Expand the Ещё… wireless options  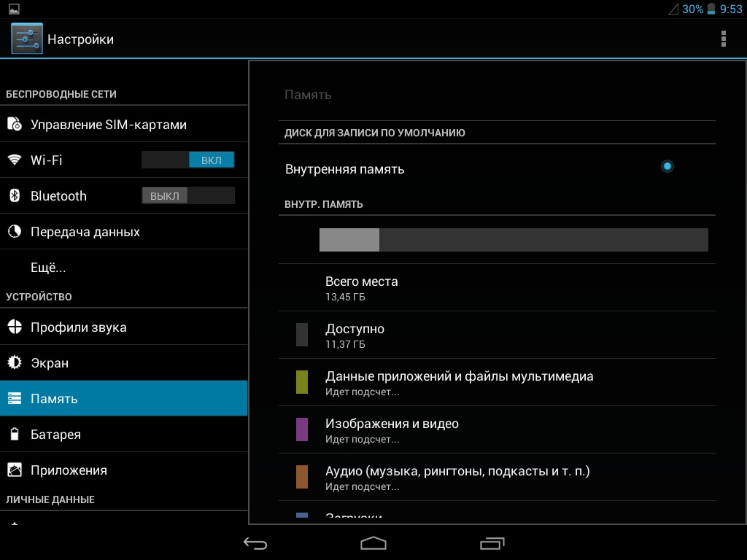tap(48, 268)
